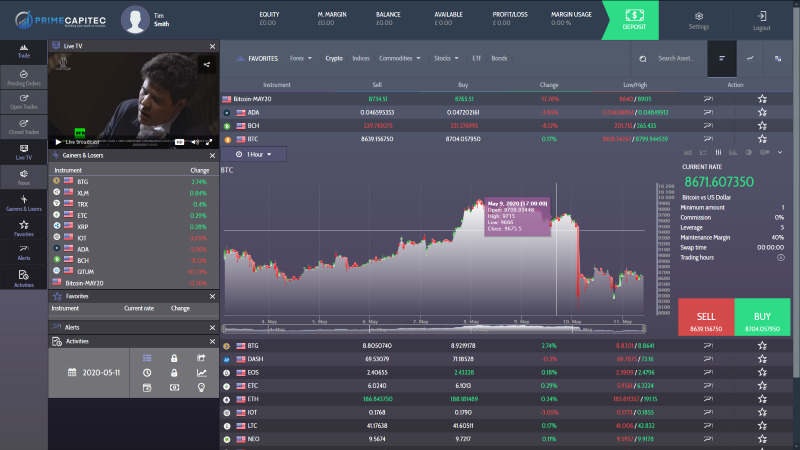800x450 pixels.
Task: Select the Indices tab
Action: (x=361, y=58)
